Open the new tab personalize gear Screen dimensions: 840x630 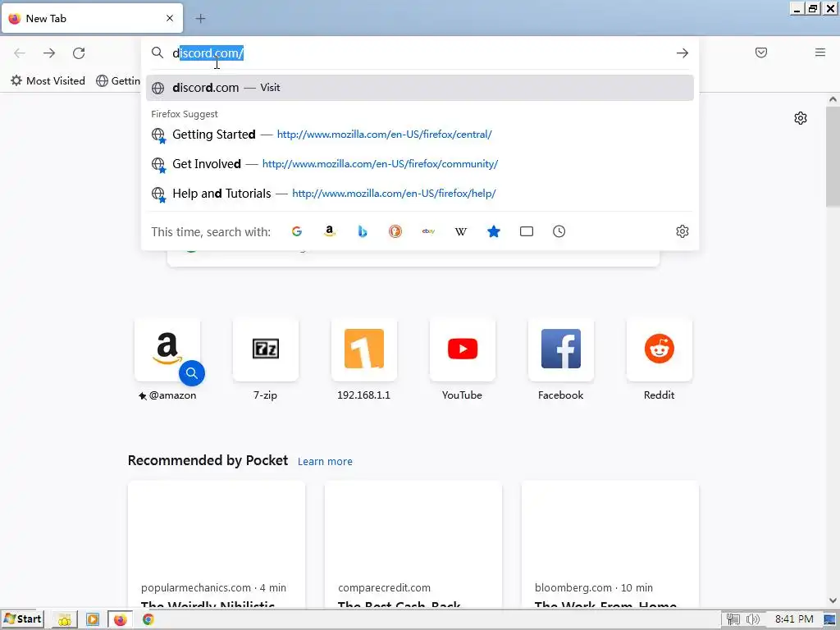click(x=801, y=118)
